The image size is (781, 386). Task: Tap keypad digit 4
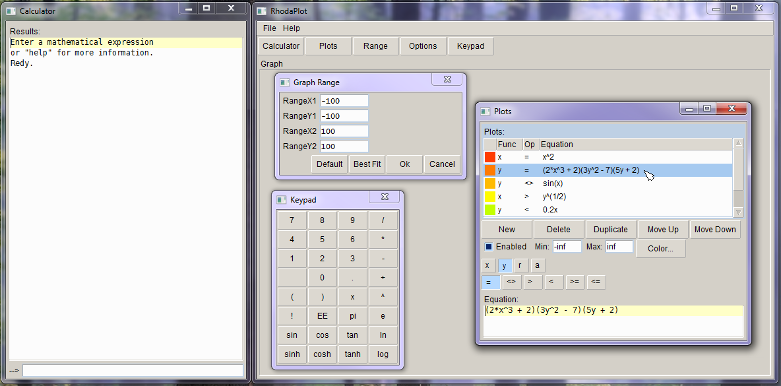tap(292, 239)
